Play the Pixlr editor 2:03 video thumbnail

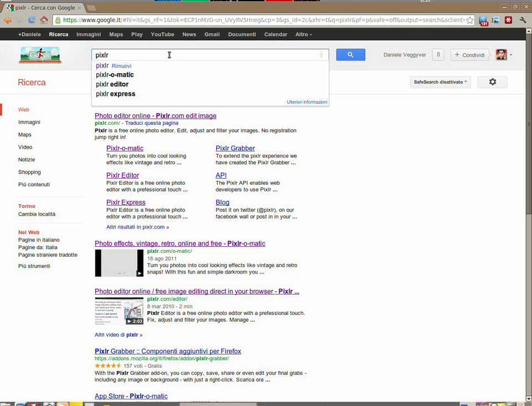coord(119,311)
